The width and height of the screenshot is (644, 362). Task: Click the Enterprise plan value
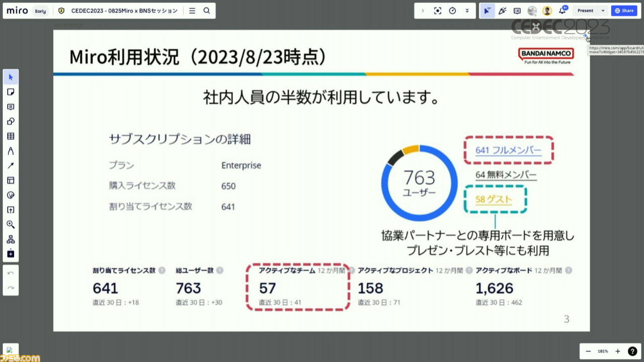(x=241, y=165)
